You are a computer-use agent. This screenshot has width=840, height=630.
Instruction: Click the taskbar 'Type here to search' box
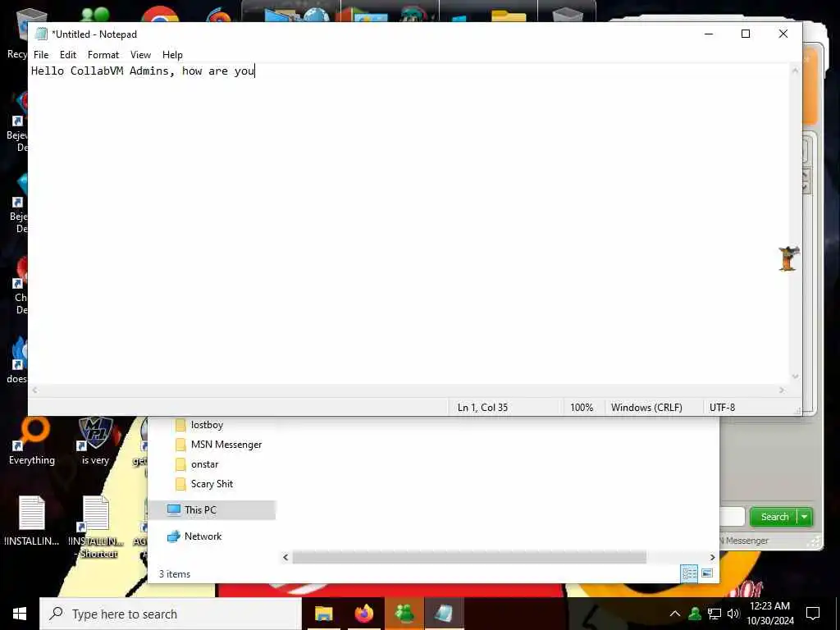pos(171,614)
